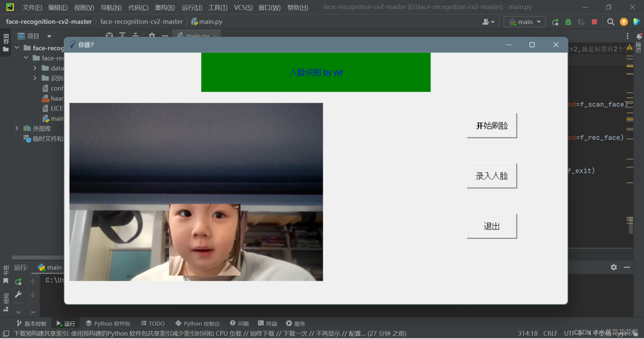This screenshot has width=644, height=339.
Task: Open the 导航(N) menu
Action: tap(111, 7)
